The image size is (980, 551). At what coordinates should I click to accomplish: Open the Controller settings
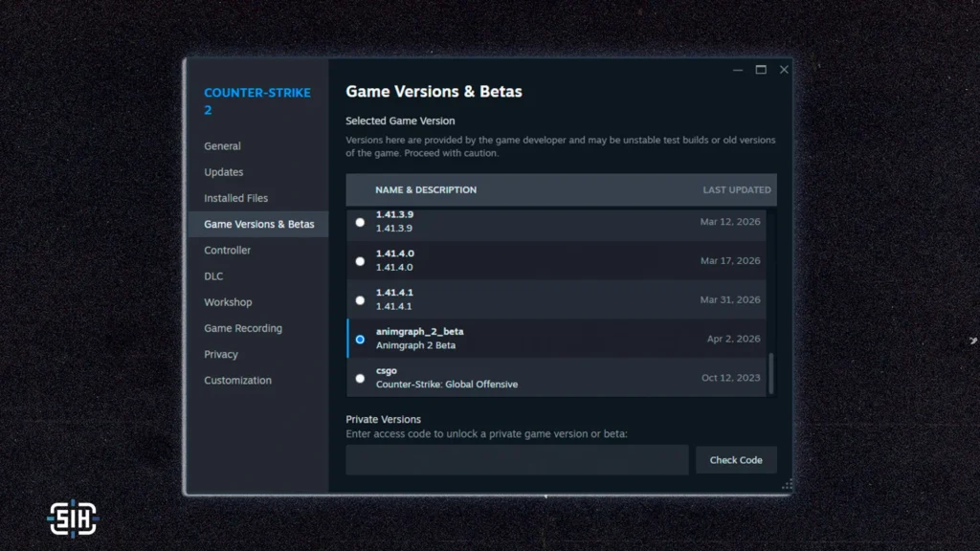pos(227,250)
